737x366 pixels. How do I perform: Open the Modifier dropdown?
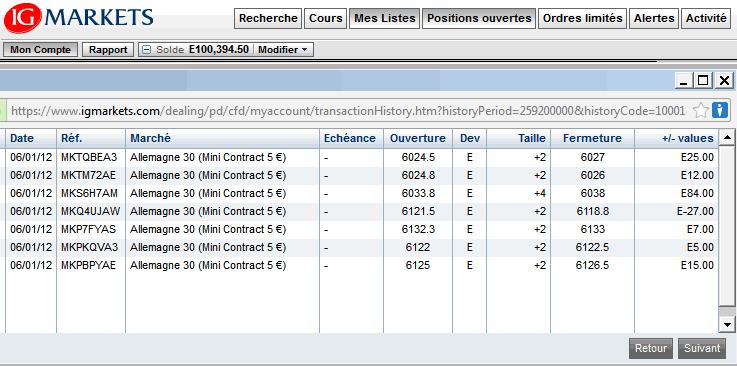tap(282, 50)
